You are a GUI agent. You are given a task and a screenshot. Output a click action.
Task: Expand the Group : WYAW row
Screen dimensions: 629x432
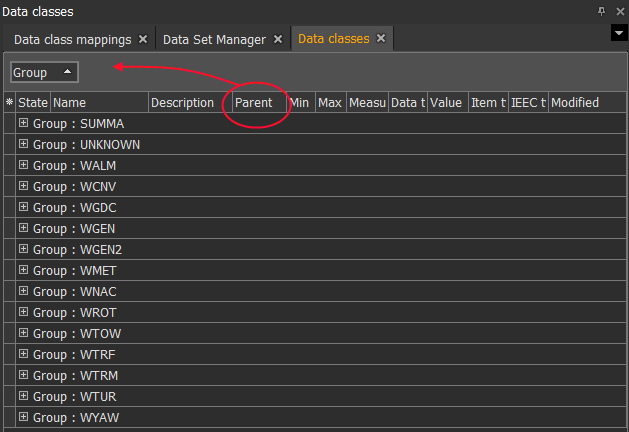tap(24, 417)
